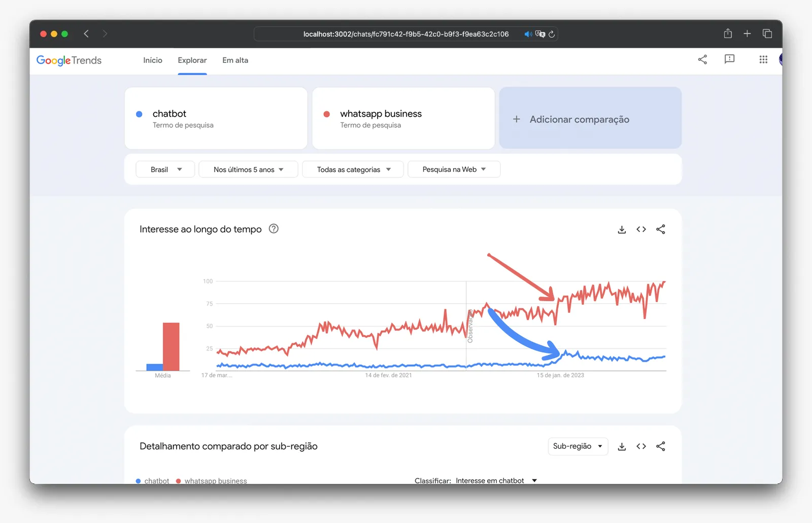Open a new tab with plus icon
Screen dimensions: 812x523
(x=747, y=34)
